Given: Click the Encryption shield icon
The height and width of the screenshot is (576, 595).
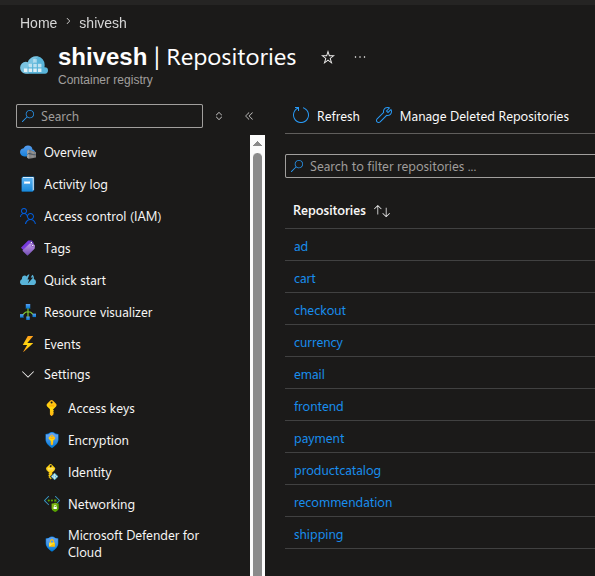Looking at the screenshot, I should coord(52,440).
